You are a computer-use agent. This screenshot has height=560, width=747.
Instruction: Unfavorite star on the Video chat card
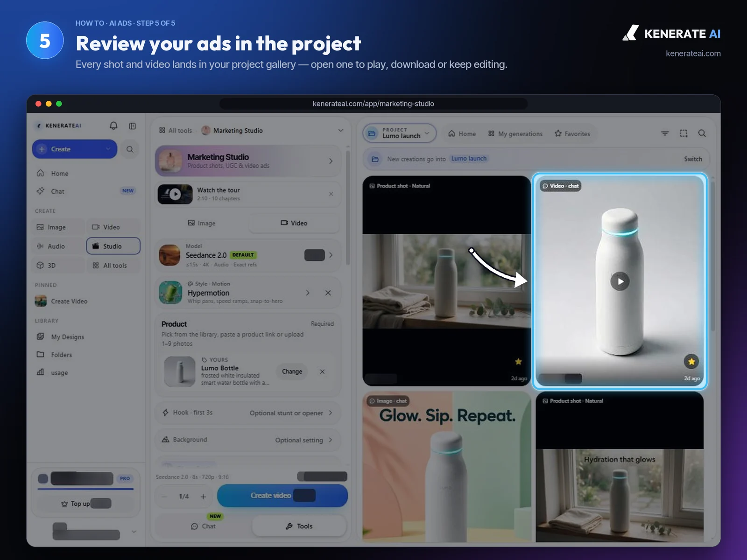[691, 362]
